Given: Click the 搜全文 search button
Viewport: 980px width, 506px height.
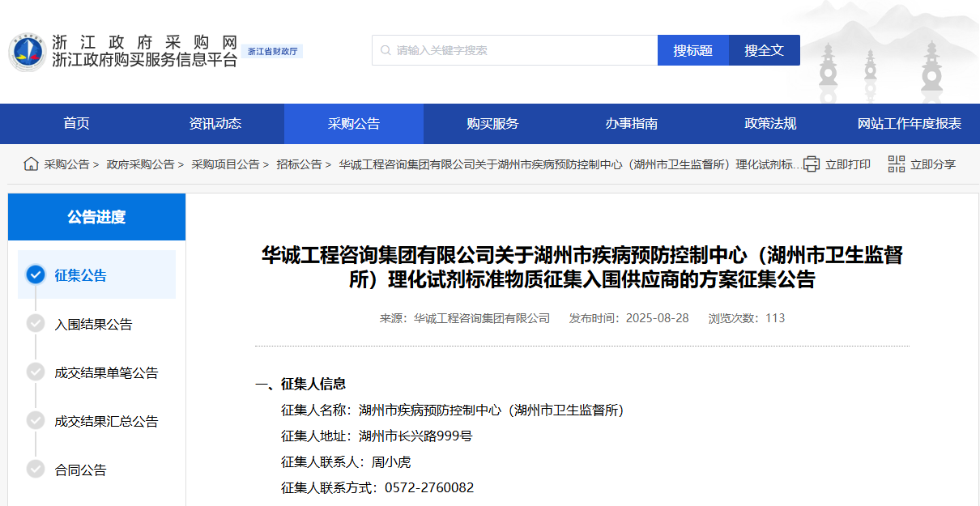Looking at the screenshot, I should (x=764, y=49).
